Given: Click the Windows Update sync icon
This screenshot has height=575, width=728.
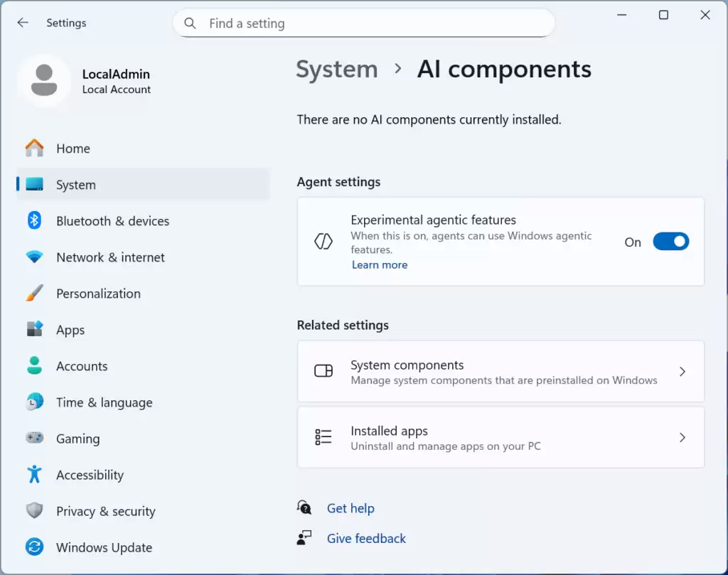Looking at the screenshot, I should [34, 547].
